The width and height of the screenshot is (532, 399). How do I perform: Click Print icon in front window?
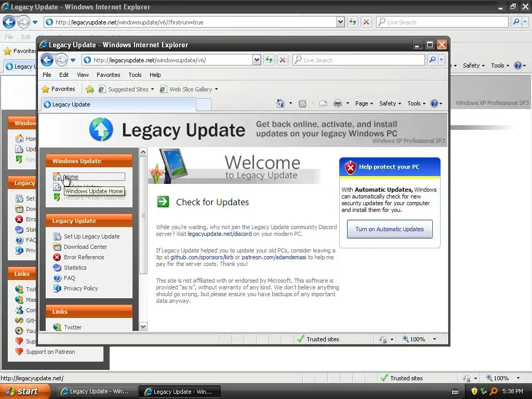(x=338, y=103)
